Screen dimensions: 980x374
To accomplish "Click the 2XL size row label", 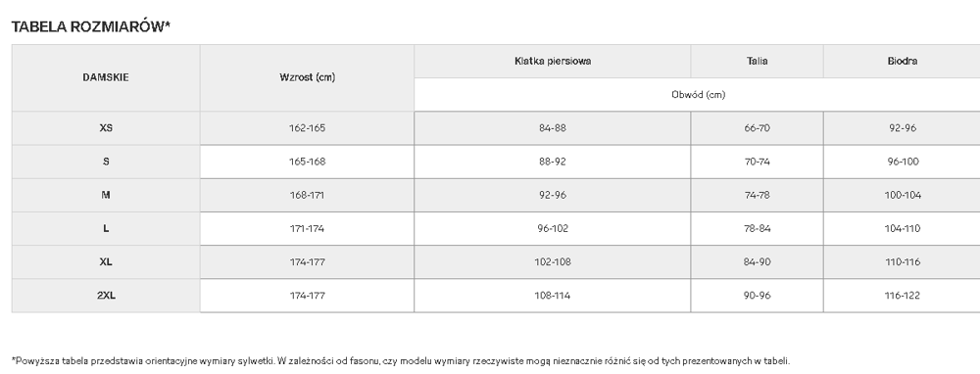I will pyautogui.click(x=106, y=296).
